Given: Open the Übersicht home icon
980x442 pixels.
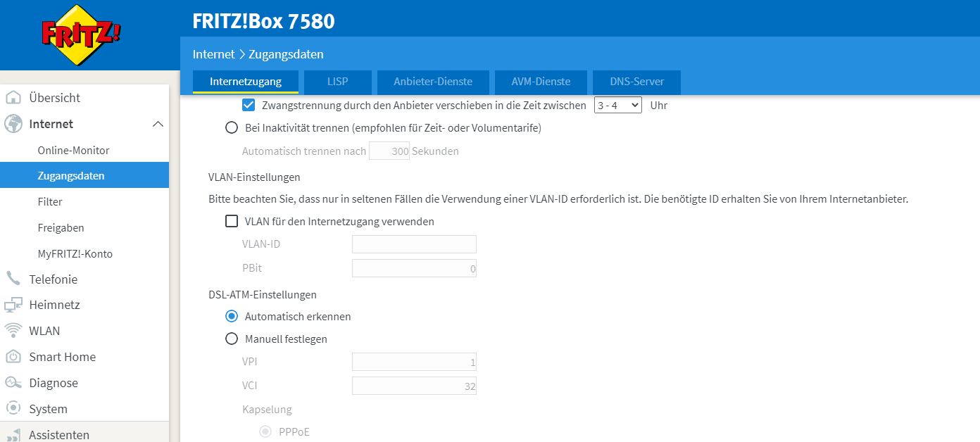Looking at the screenshot, I should coord(15,98).
